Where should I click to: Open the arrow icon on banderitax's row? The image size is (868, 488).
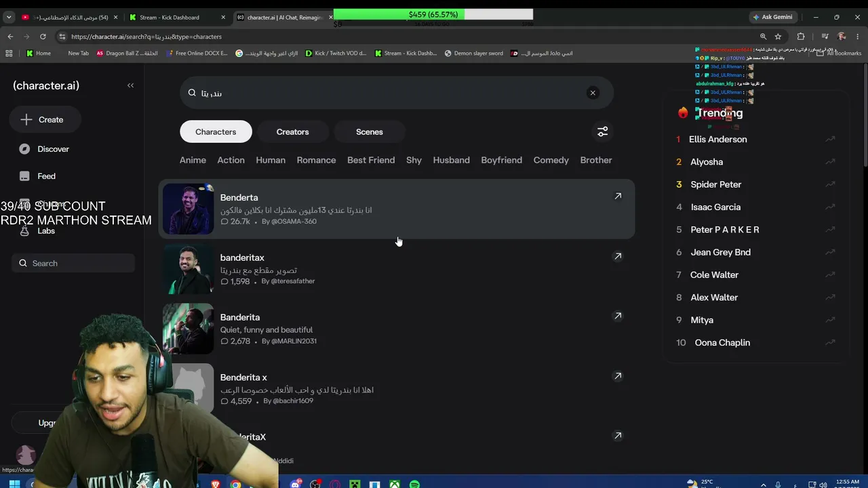pos(618,256)
